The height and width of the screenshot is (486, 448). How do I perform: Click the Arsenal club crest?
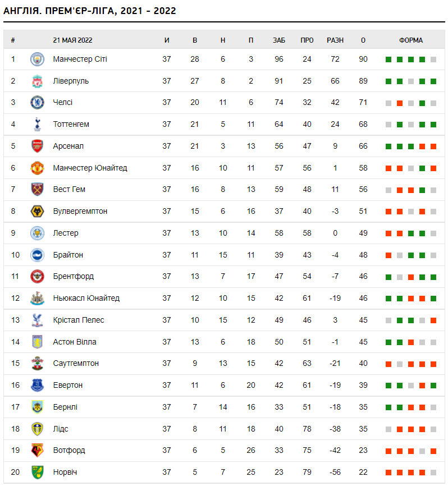37,146
